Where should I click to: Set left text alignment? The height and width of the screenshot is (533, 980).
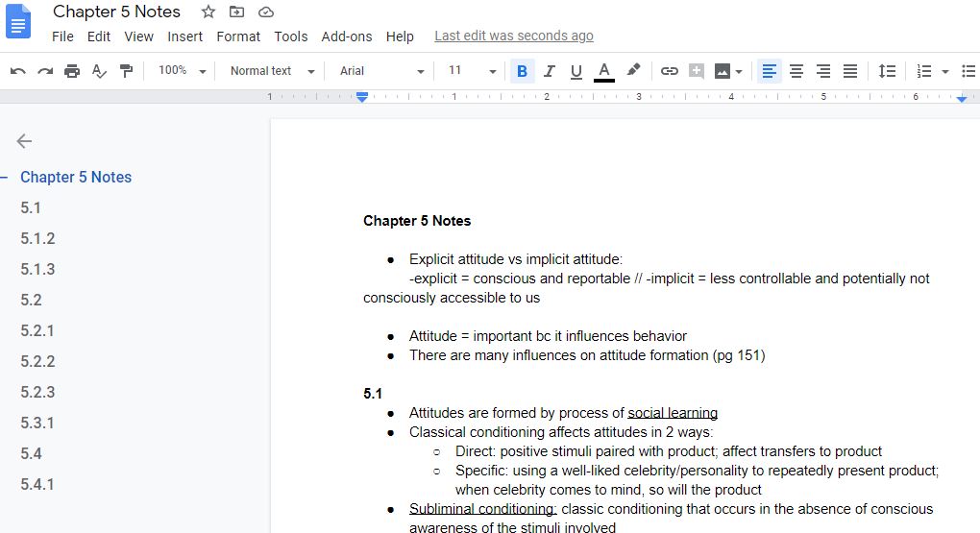pos(770,71)
